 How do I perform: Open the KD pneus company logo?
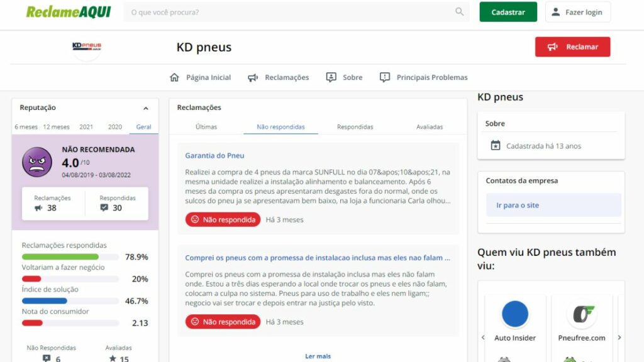(87, 47)
